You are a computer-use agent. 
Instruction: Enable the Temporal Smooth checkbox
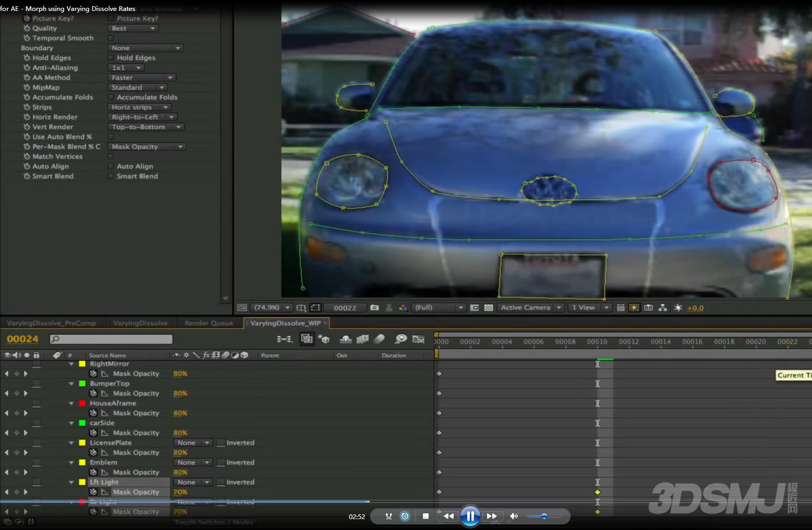(x=110, y=38)
